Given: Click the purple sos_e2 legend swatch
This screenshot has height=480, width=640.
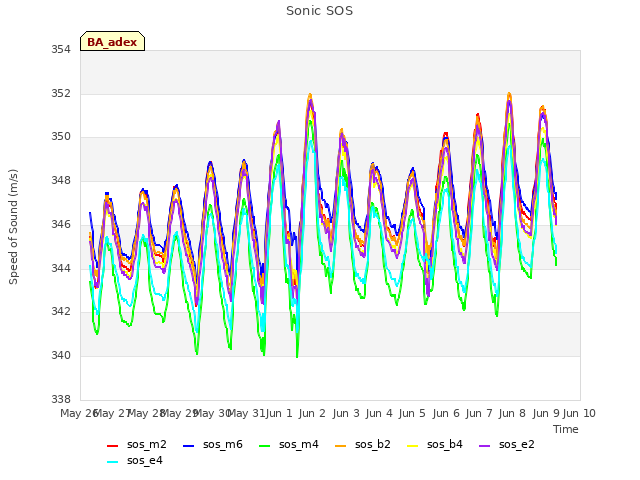Looking at the screenshot, I should (x=484, y=446).
